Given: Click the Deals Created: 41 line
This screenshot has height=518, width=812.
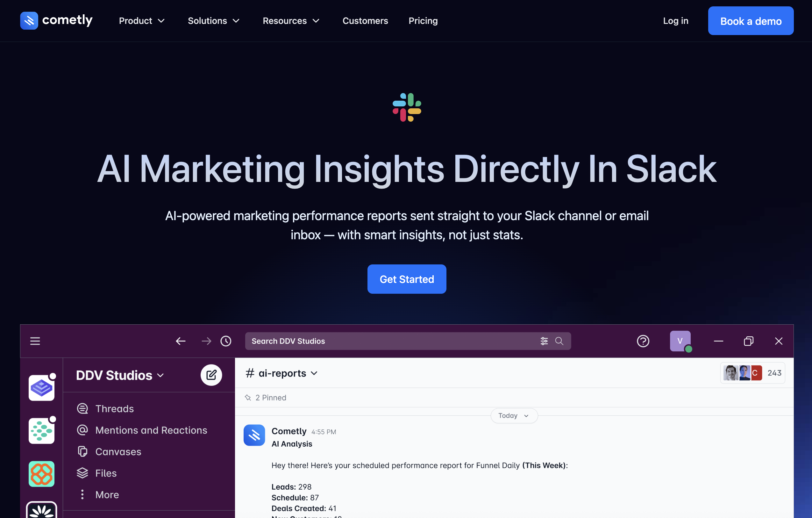Looking at the screenshot, I should tap(304, 508).
